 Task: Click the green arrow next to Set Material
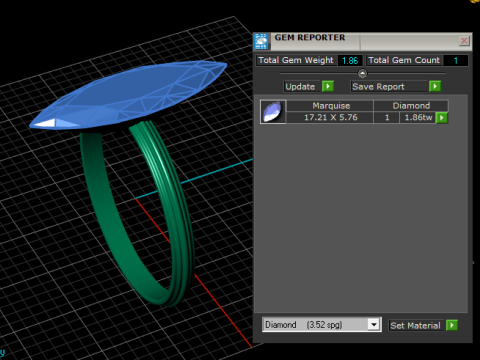(x=452, y=325)
